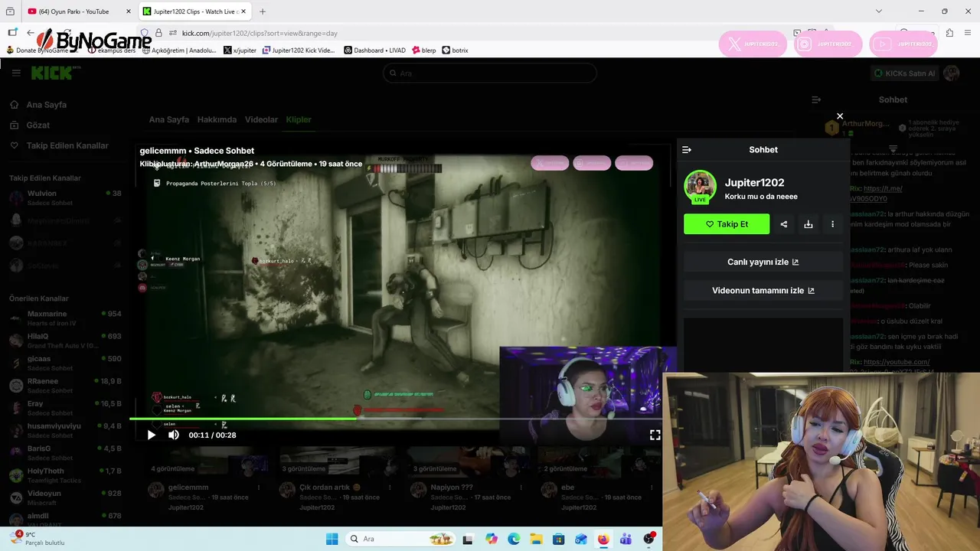Click KICKs Satın Al button
The image size is (980, 551).
click(904, 73)
